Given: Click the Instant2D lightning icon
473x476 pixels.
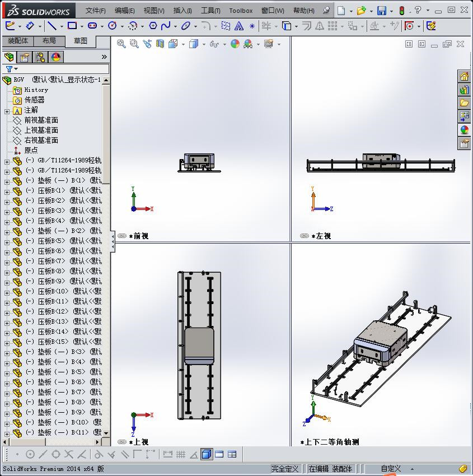Looking at the screenshot, I should (x=431, y=26).
